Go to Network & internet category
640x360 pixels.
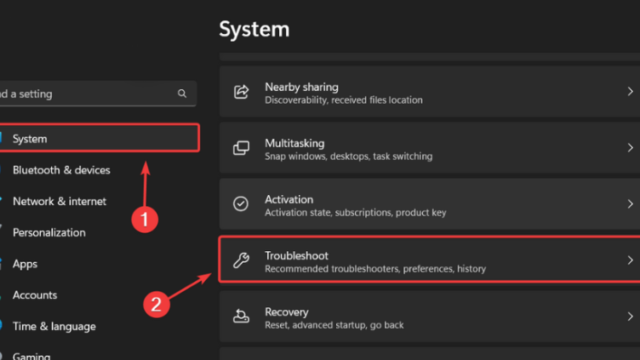pyautogui.click(x=59, y=201)
